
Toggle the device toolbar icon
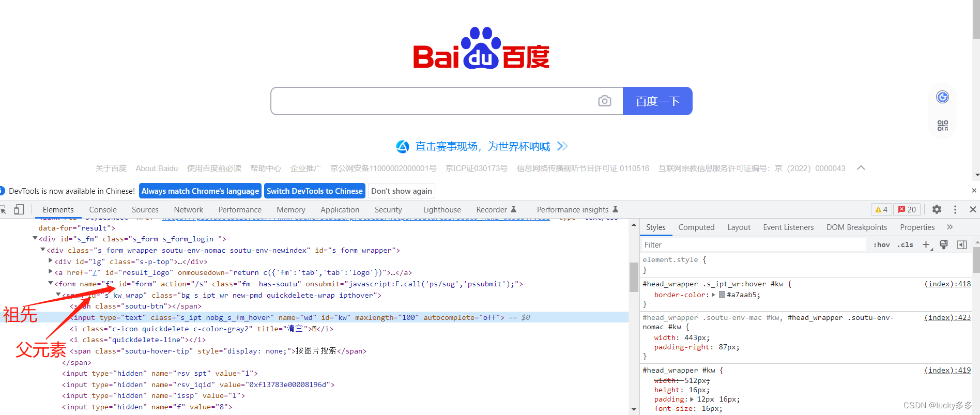[19, 209]
